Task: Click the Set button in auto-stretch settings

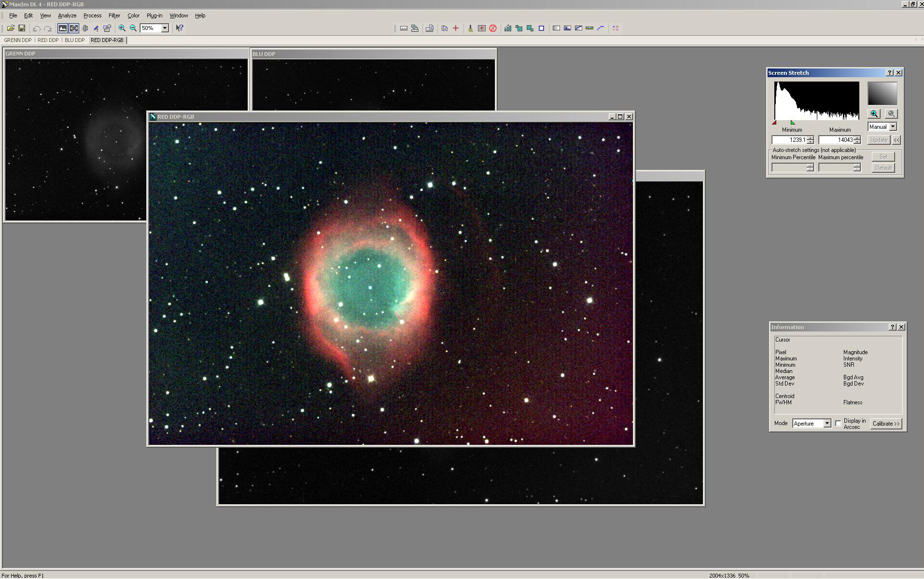Action: (883, 157)
